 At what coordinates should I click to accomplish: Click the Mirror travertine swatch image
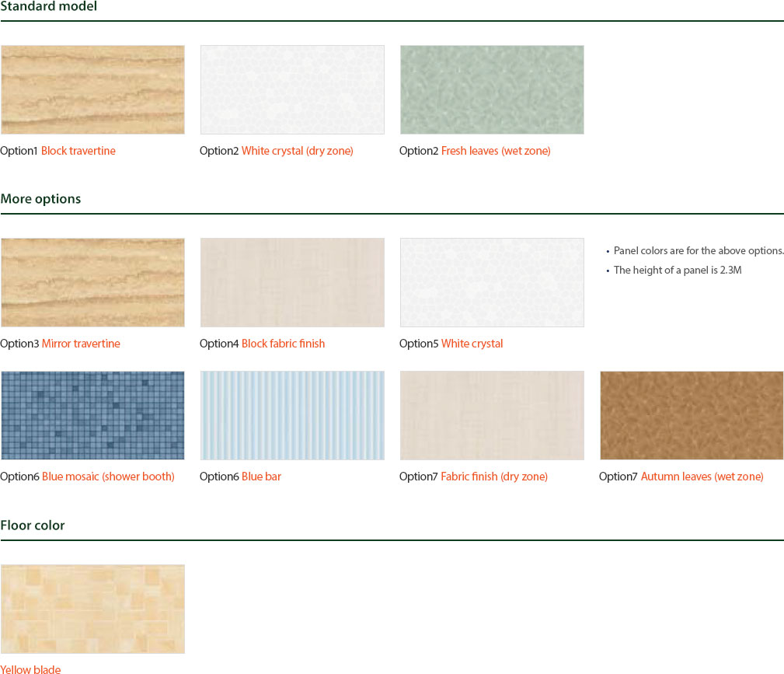pos(92,282)
